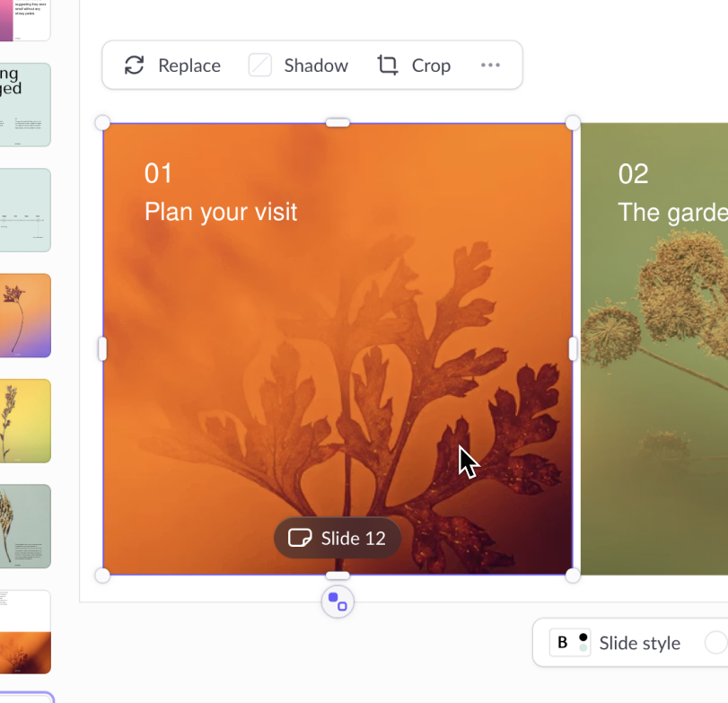Select the purple-orange flower slide thumbnail
Viewport: 728px width, 703px height.
[25, 315]
